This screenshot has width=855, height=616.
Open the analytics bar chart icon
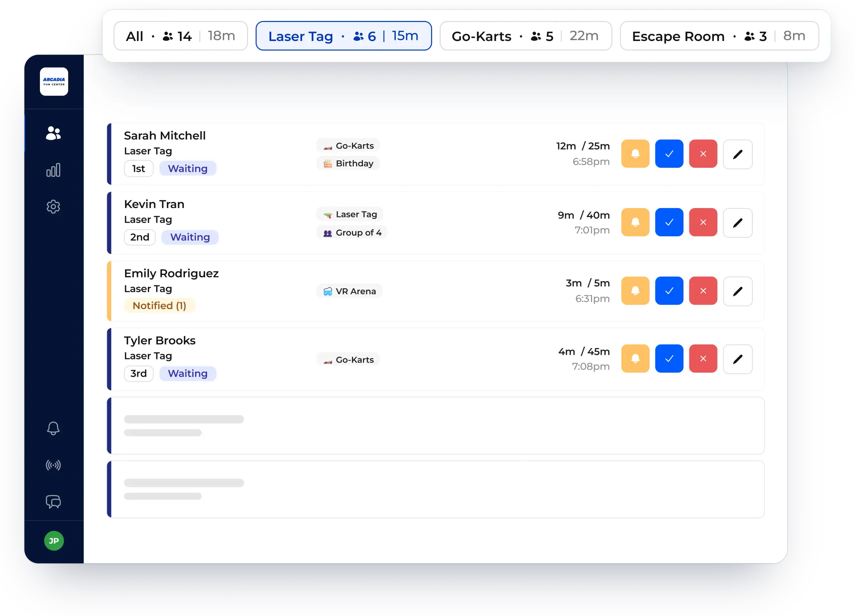53,170
